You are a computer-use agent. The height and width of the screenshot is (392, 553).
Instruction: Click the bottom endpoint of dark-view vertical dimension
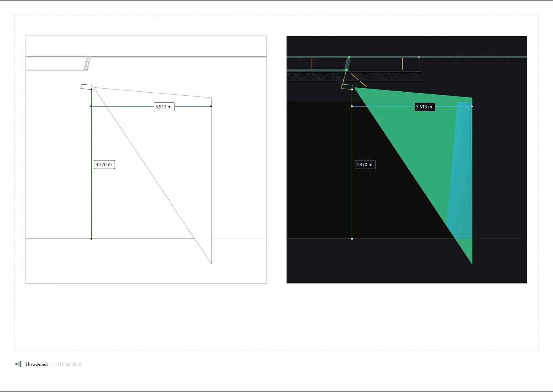tap(352, 239)
